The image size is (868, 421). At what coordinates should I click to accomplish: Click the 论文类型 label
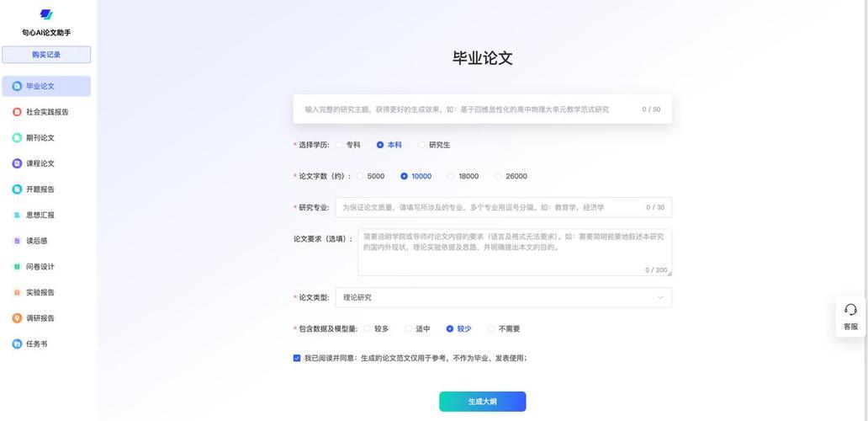click(x=314, y=297)
